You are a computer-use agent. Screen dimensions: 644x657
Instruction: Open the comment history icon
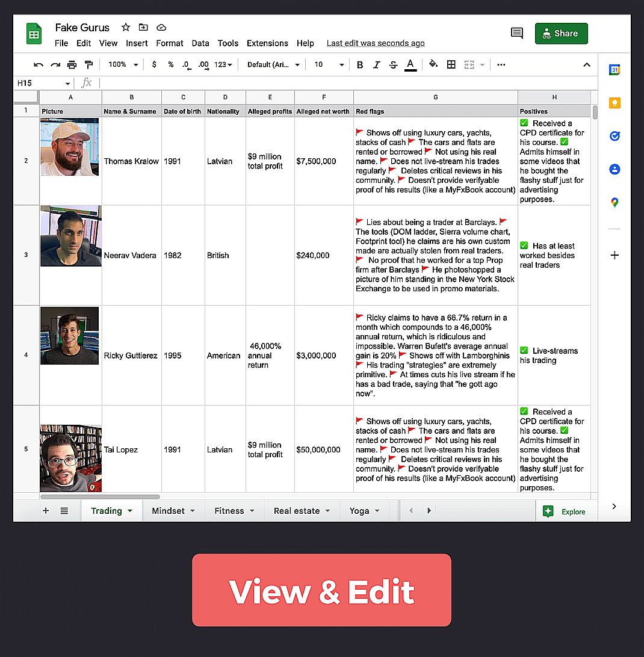pyautogui.click(x=517, y=33)
